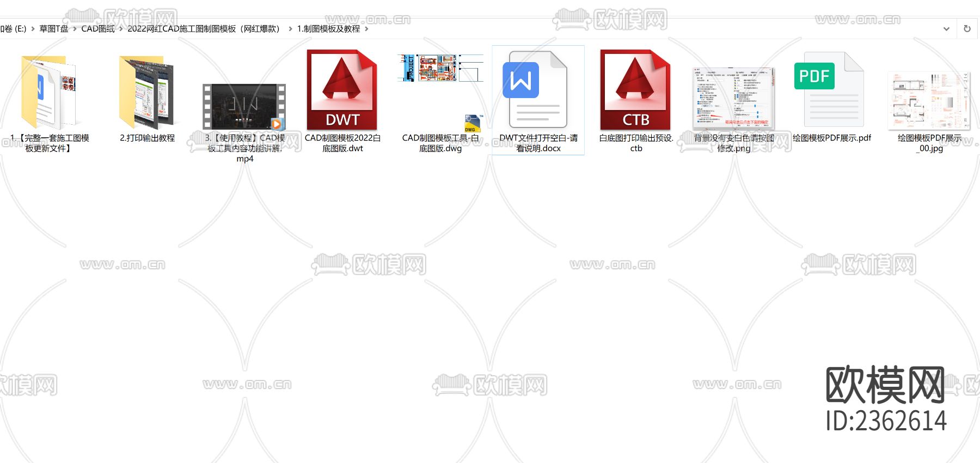Select the CTB plot style file icon
The width and height of the screenshot is (980, 463).
click(x=635, y=90)
